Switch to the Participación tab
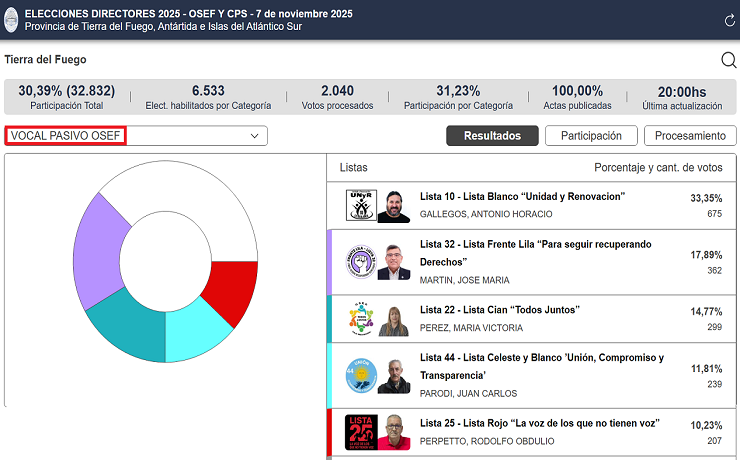The image size is (740, 460). [591, 136]
